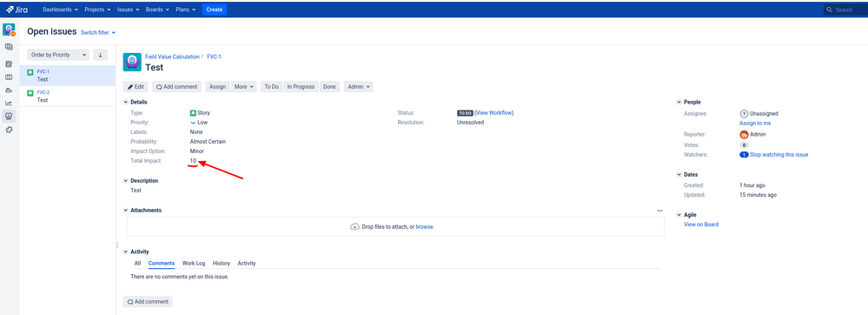The width and height of the screenshot is (868, 315).
Task: Open the Admin dropdown
Action: click(359, 87)
